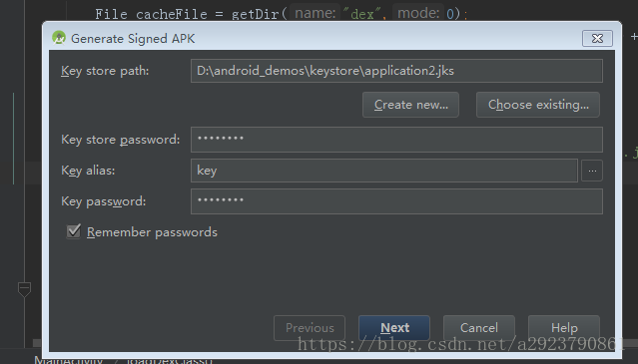The image size is (638, 364).
Task: Focus the Key store password field
Action: coord(396,140)
